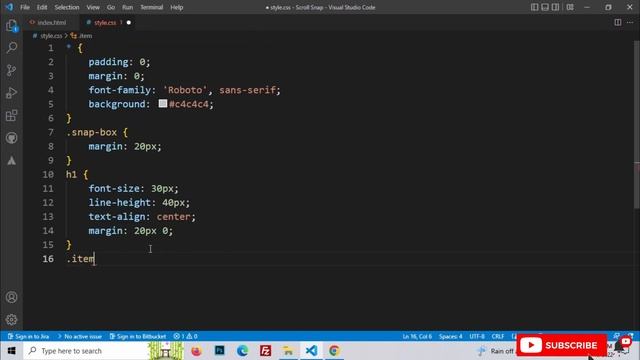The height and width of the screenshot is (360, 640).
Task: Click the .item text on line 16
Action: [80, 259]
